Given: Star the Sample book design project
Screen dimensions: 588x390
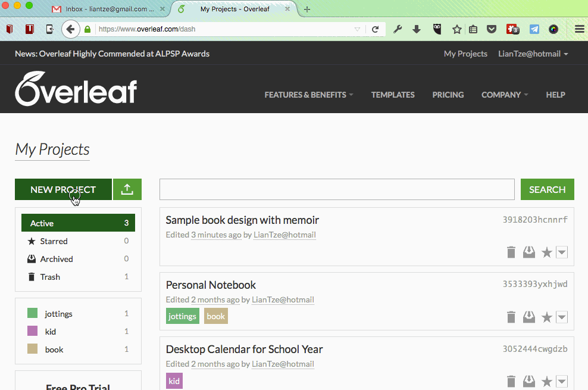Looking at the screenshot, I should tap(547, 252).
